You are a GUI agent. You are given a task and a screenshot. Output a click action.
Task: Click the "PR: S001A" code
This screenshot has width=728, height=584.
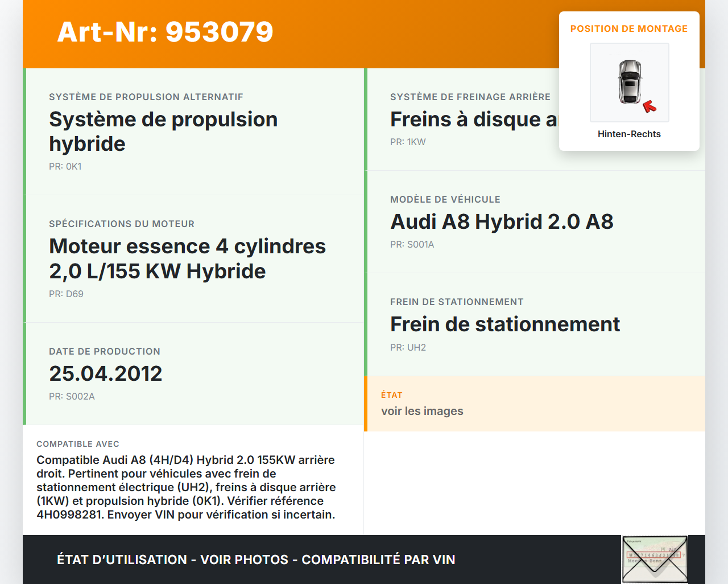pyautogui.click(x=412, y=244)
